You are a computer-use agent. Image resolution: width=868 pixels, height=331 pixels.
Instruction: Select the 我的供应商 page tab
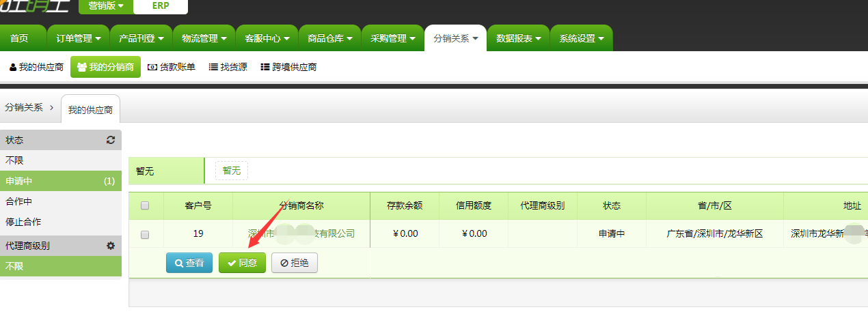[90, 110]
